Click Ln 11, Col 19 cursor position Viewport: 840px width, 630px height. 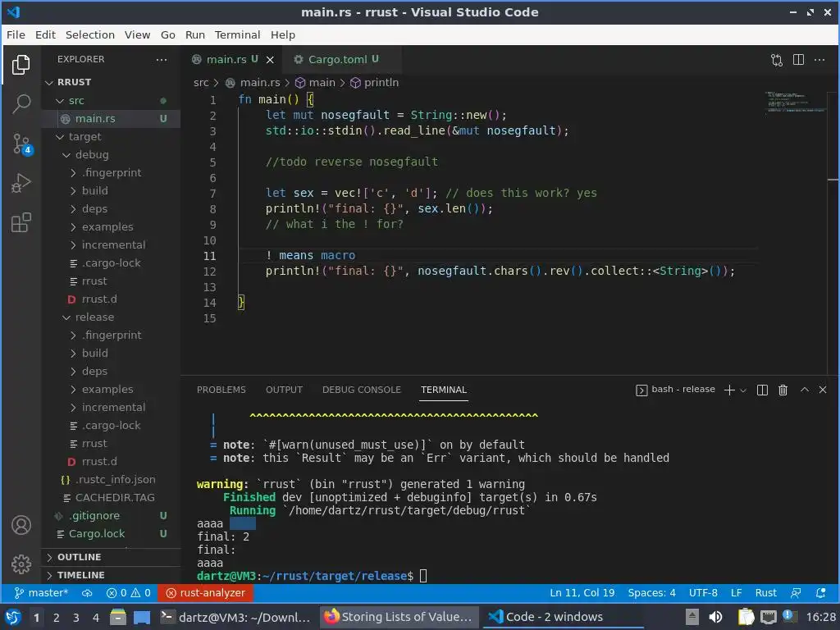[582, 592]
